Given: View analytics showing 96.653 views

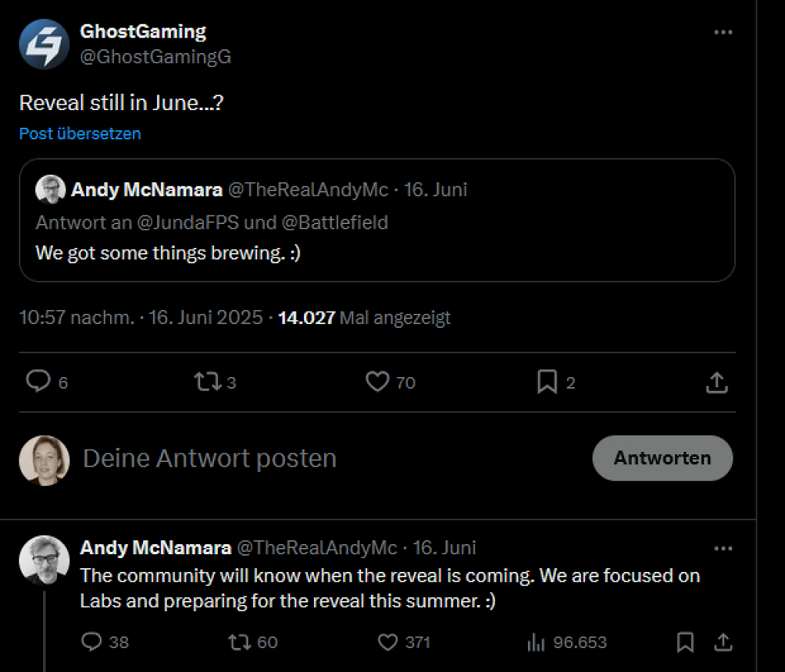Looking at the screenshot, I should [566, 642].
